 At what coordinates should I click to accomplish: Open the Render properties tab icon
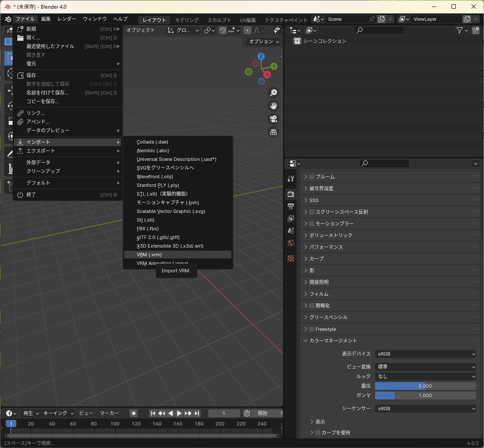(x=291, y=194)
